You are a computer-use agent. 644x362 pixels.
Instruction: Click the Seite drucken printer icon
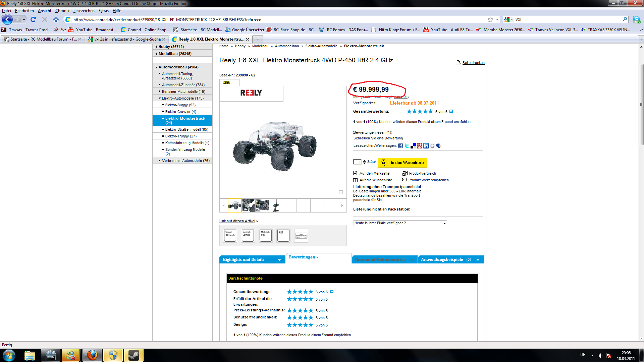tap(458, 62)
